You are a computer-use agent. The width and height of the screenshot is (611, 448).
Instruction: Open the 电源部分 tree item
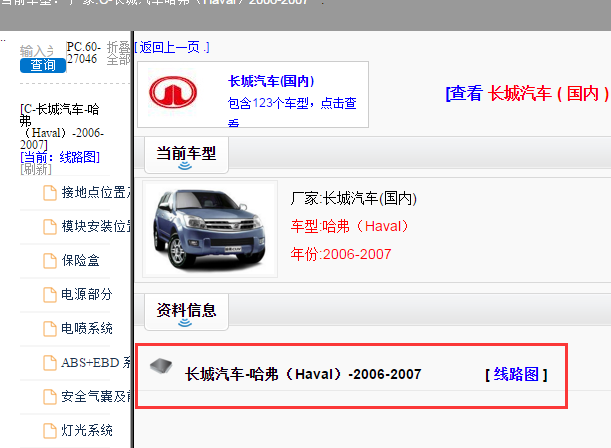point(87,294)
